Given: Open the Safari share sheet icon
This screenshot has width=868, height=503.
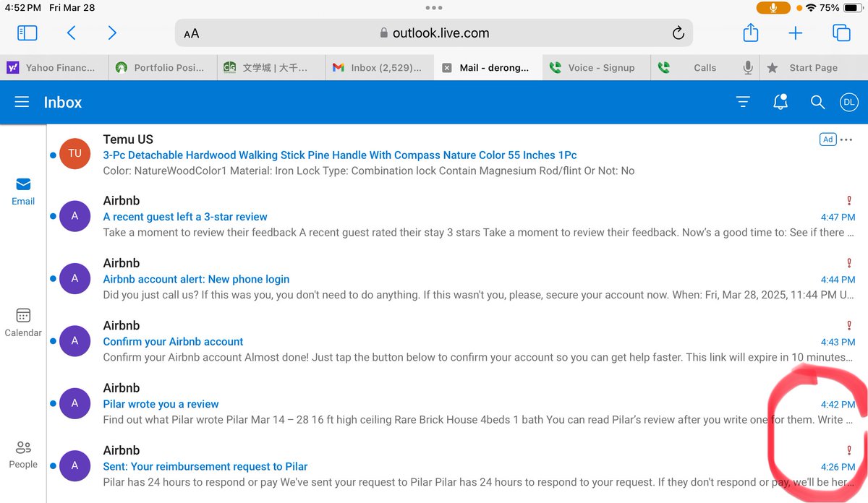Looking at the screenshot, I should (751, 33).
